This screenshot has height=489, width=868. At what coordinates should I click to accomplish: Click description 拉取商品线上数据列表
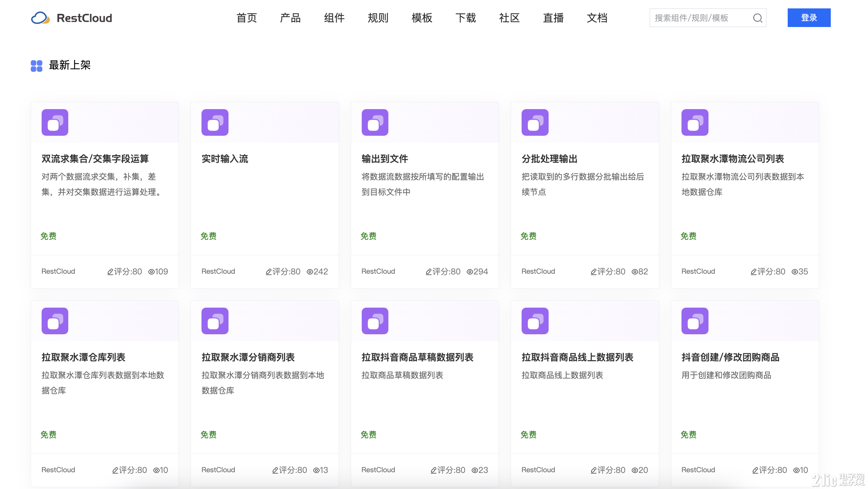[x=562, y=375]
